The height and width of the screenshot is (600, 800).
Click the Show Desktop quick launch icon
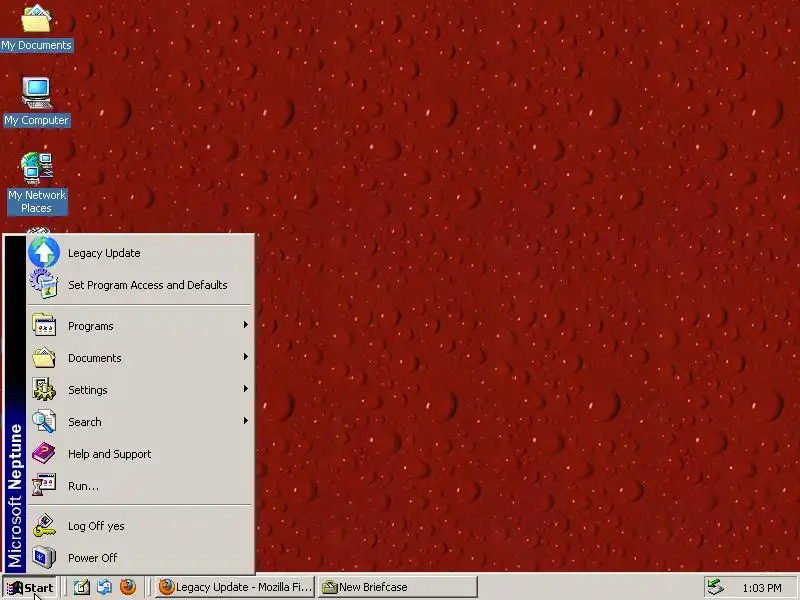(x=82, y=587)
